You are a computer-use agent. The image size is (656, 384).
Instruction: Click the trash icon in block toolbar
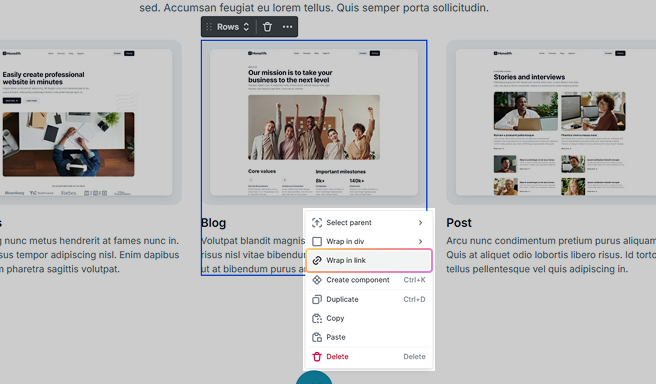tap(267, 27)
